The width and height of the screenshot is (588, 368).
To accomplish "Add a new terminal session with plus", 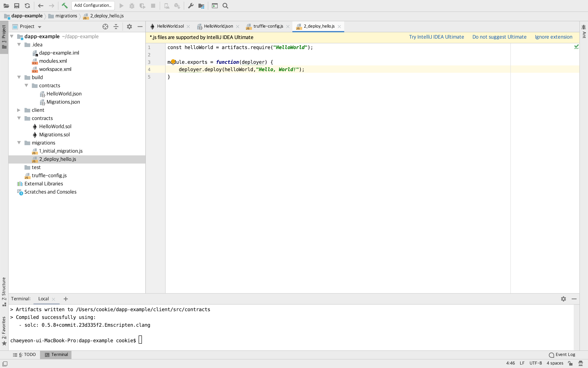I will click(x=66, y=299).
